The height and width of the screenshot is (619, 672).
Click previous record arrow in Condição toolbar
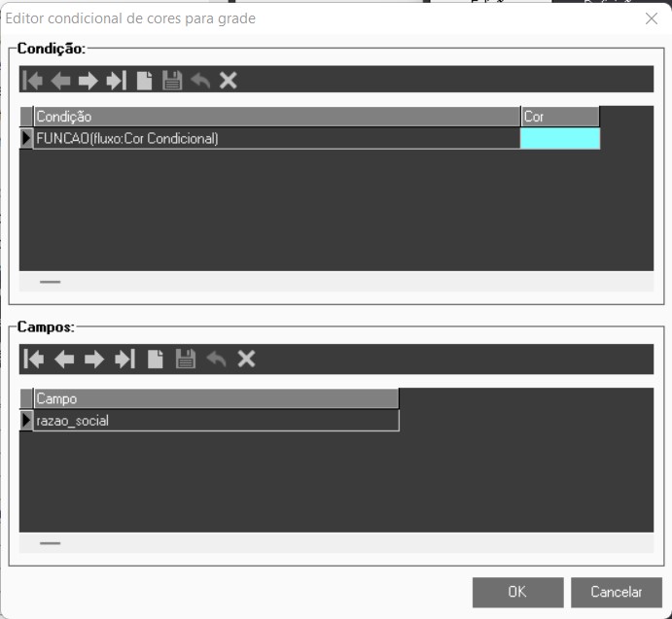tap(60, 81)
